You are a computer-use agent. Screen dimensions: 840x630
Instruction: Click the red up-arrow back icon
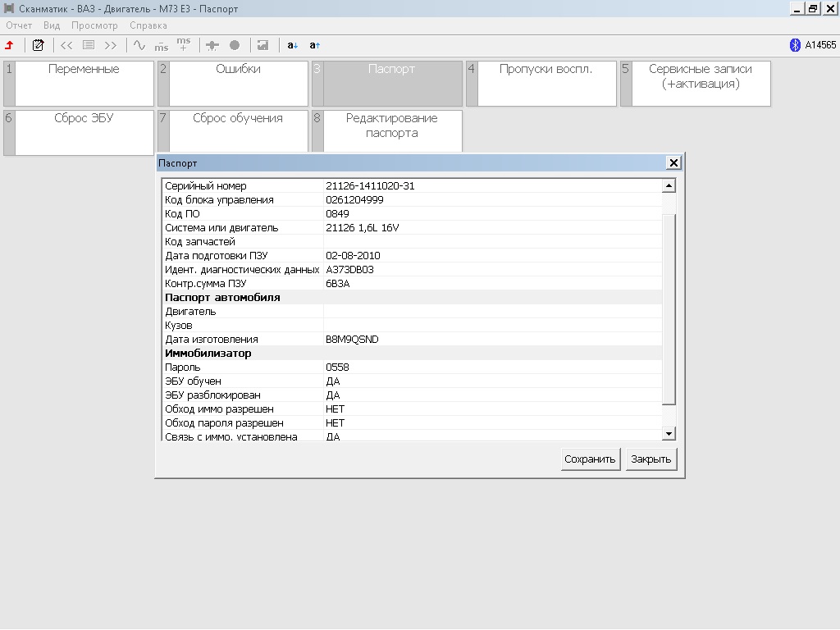coord(9,46)
